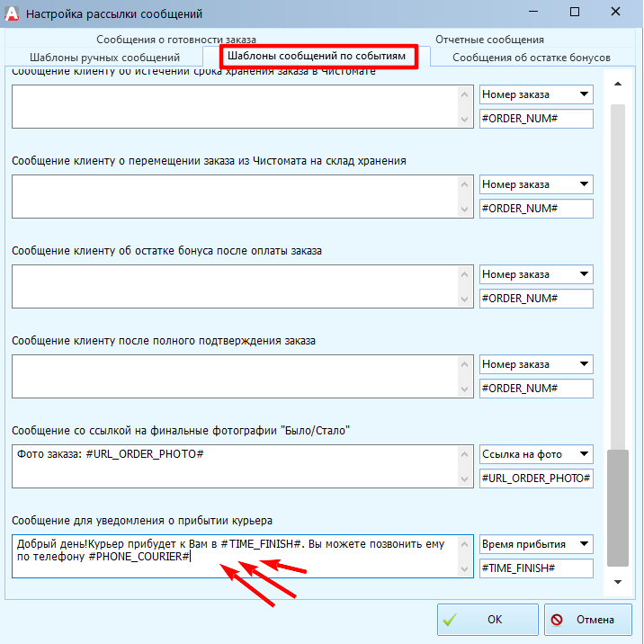Click scroll-down arrow of main panel scrollbar
Screen dimensions: 644x644
(x=618, y=582)
